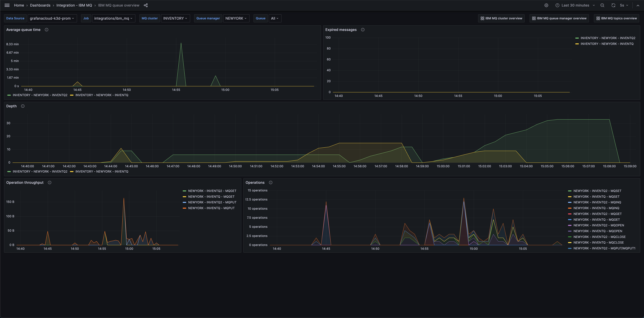This screenshot has height=318, width=644.
Task: Open the main navigation hamburger menu
Action: tap(7, 5)
